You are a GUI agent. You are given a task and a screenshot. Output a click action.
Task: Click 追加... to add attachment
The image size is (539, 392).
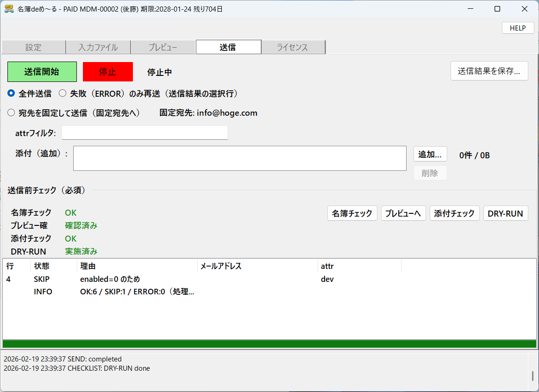pyautogui.click(x=430, y=155)
